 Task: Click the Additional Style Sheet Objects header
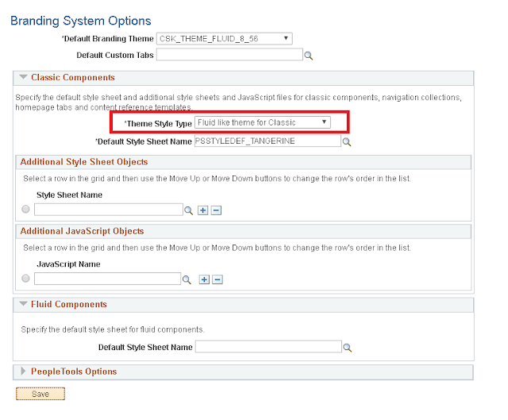(84, 162)
